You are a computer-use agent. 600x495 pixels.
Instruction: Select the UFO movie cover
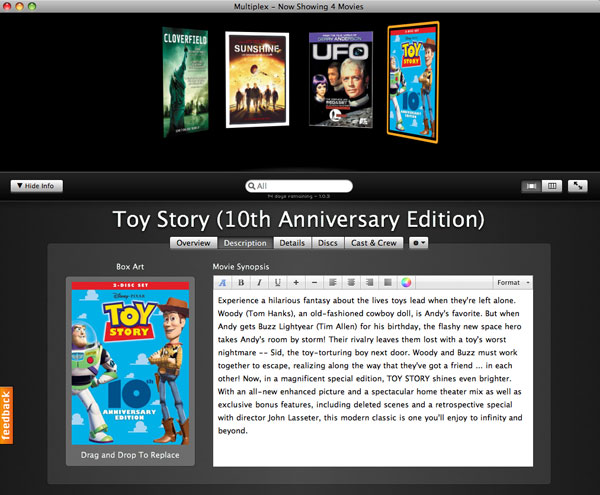pyautogui.click(x=341, y=80)
